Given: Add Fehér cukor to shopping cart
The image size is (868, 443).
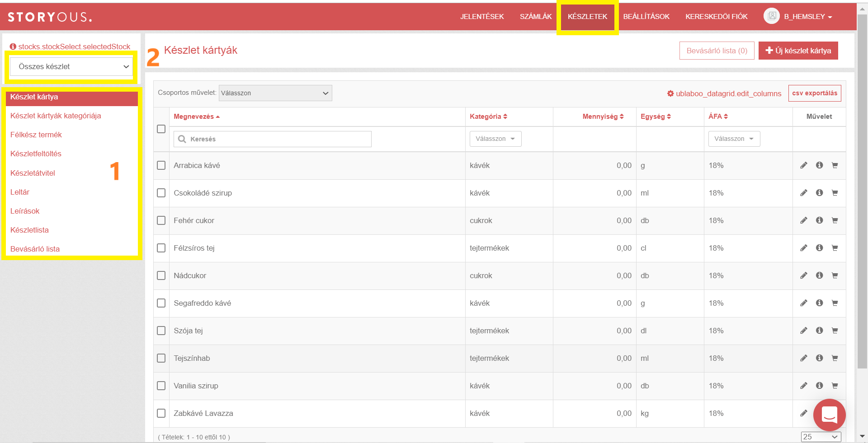Looking at the screenshot, I should pos(835,220).
